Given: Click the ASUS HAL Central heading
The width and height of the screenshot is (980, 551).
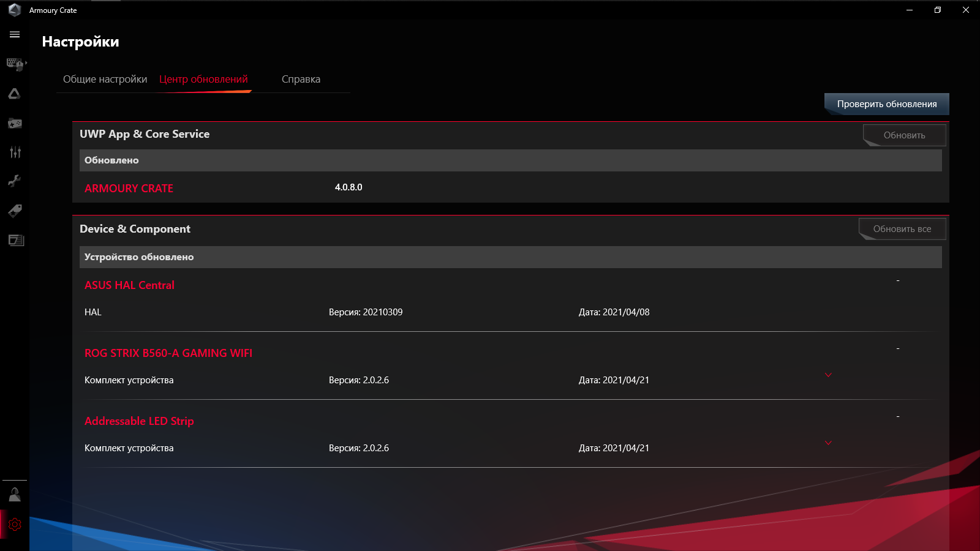Looking at the screenshot, I should [129, 285].
